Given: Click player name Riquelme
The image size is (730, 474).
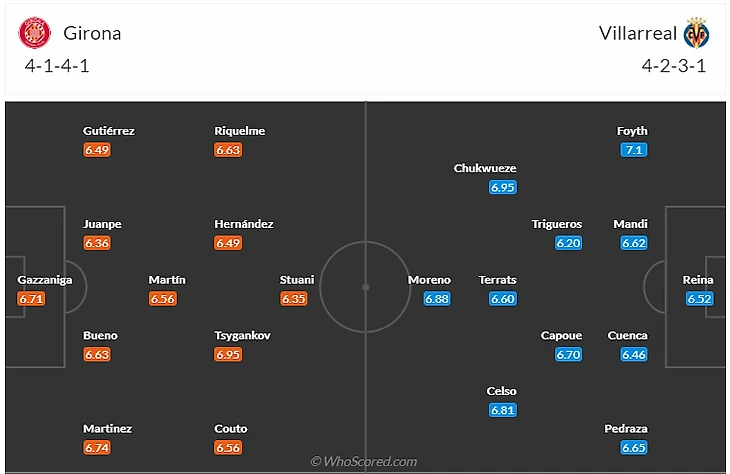Looking at the screenshot, I should click(240, 131).
